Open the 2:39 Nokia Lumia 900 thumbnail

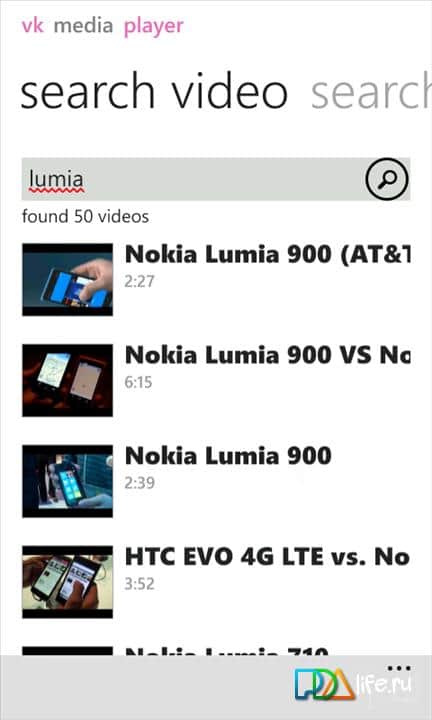point(67,481)
